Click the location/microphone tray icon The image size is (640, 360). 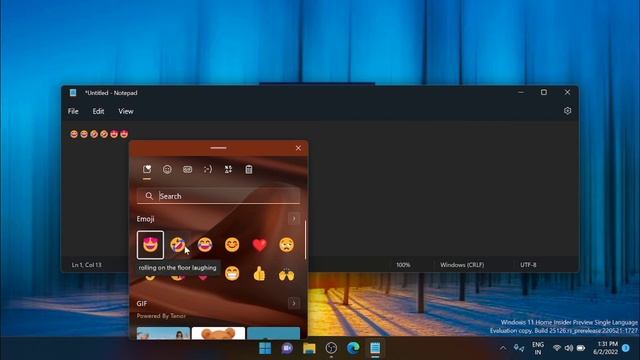[519, 348]
